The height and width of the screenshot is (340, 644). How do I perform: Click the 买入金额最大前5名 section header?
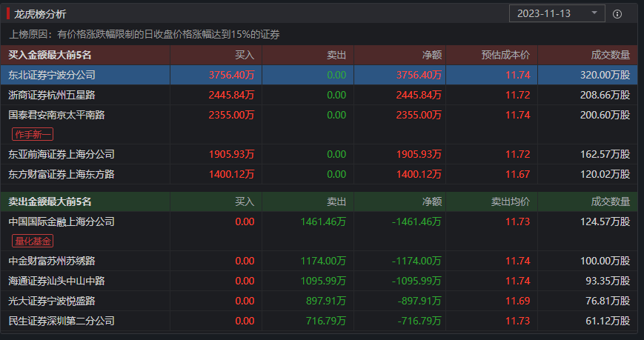50,55
